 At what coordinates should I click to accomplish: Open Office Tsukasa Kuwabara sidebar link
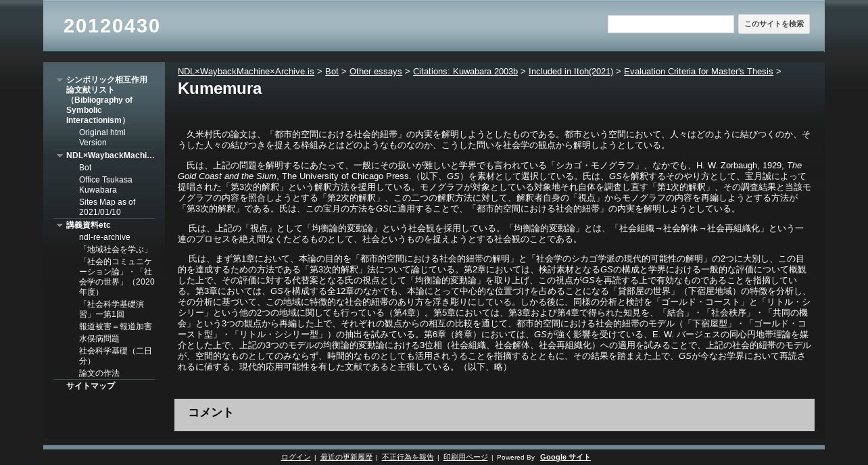pyautogui.click(x=105, y=185)
